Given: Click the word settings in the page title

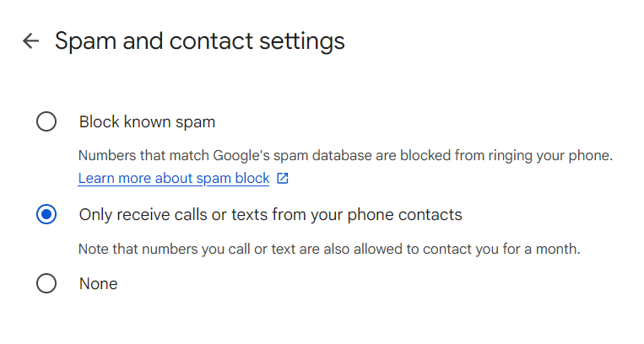Looking at the screenshot, I should (x=302, y=42).
